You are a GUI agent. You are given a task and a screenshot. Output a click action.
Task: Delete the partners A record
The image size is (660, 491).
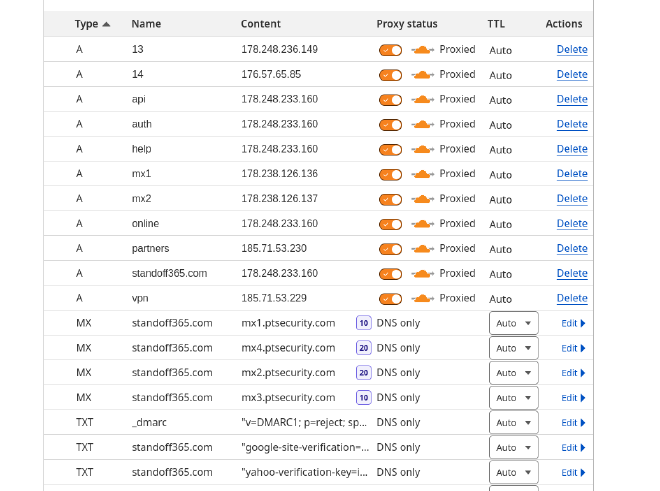572,248
